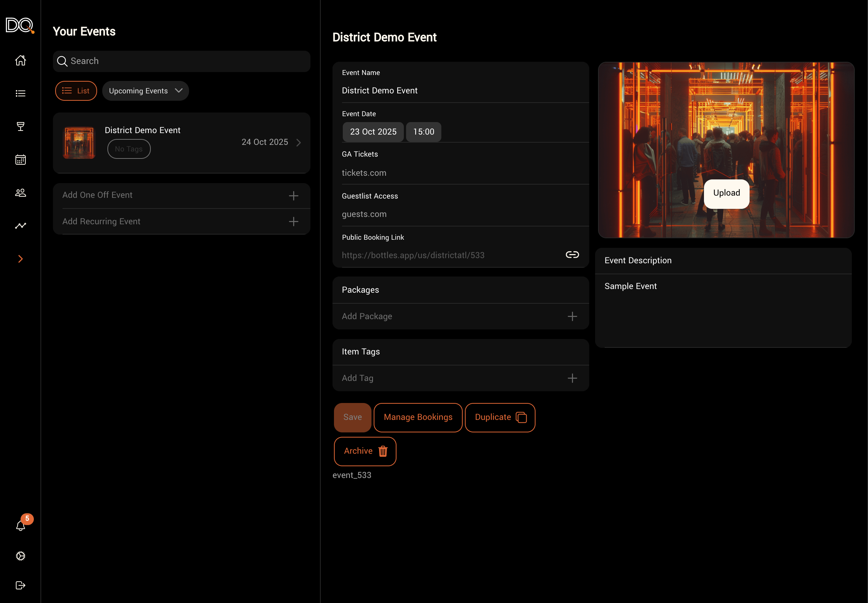The height and width of the screenshot is (603, 868).
Task: Open the analytics line chart icon
Action: click(x=20, y=226)
